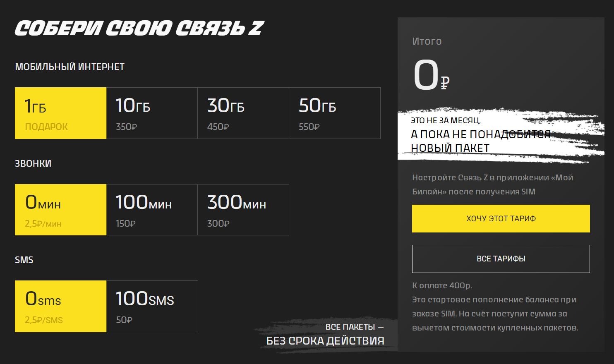Choose the 0 sms pay-per-message option
This screenshot has width=614, height=364.
[60, 306]
